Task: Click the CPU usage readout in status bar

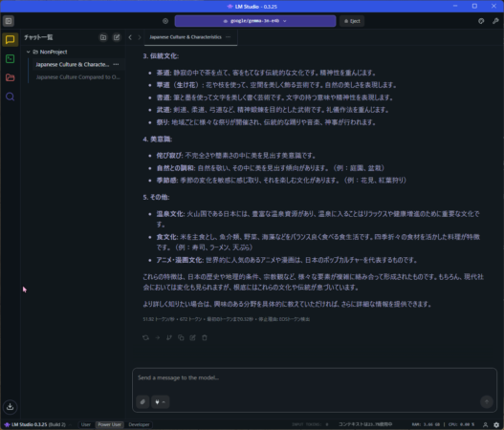Action: [461, 424]
